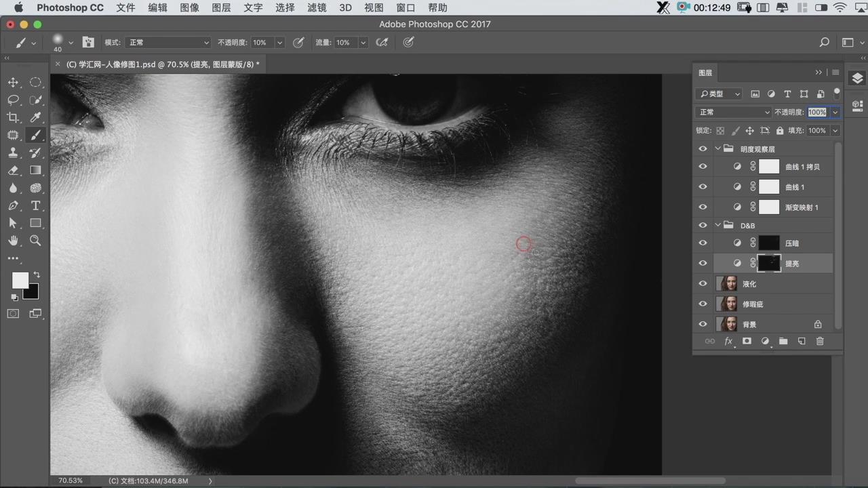The height and width of the screenshot is (488, 868).
Task: Toggle pressure control for opacity
Action: 298,42
